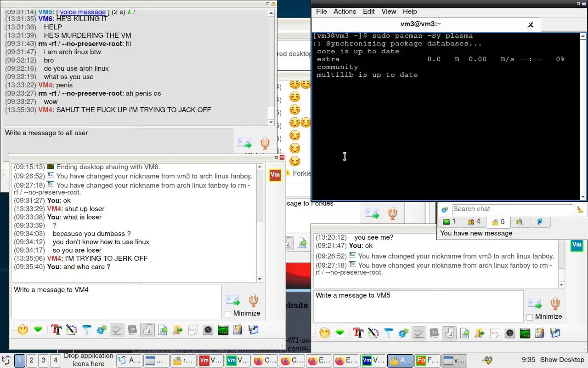The width and height of the screenshot is (588, 368).
Task: Open font color picker in VM4 chat toolbar
Action: (72, 330)
